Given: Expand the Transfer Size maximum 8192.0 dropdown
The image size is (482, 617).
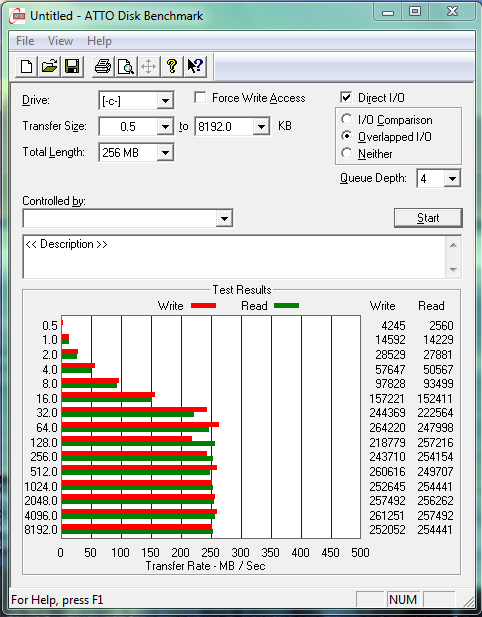Looking at the screenshot, I should (261, 127).
